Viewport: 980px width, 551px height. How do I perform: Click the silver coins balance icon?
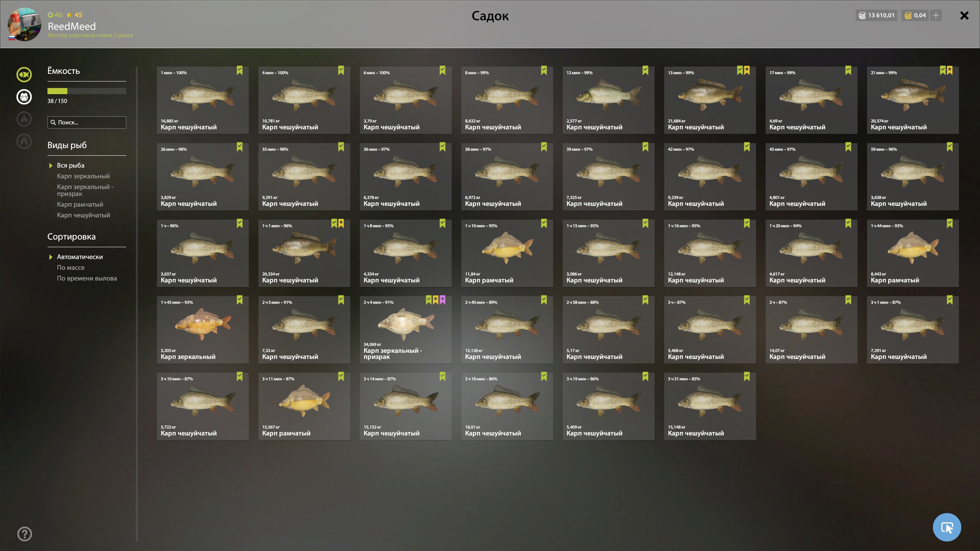click(x=862, y=15)
